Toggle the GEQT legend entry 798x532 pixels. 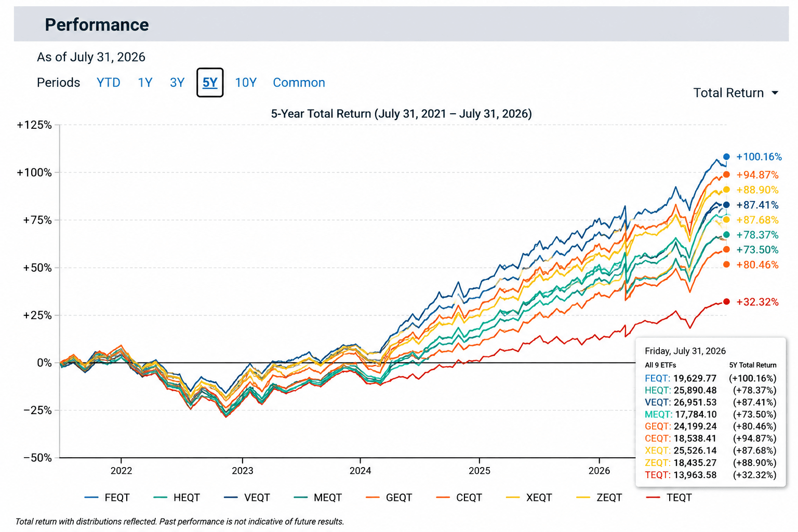pyautogui.click(x=389, y=498)
